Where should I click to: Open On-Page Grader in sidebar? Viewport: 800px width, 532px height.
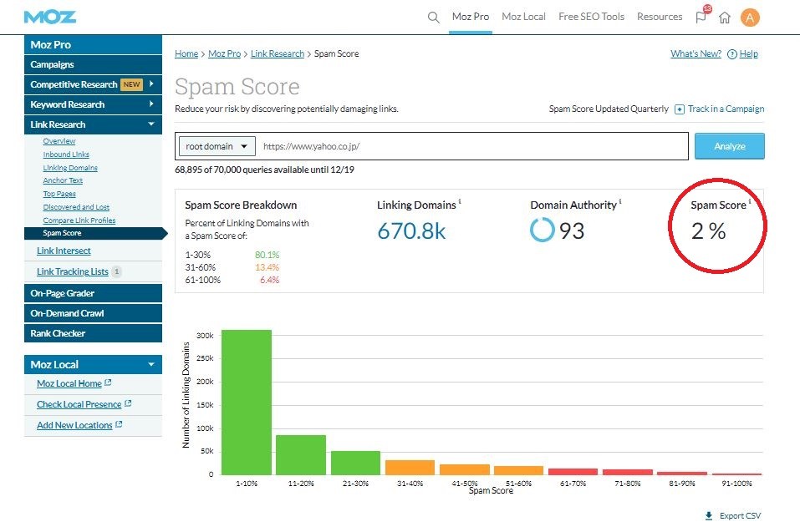[x=93, y=293]
